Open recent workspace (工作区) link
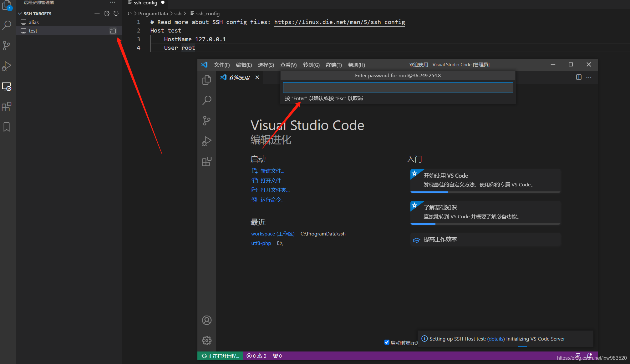Screen dimensions: 630x364 [x=273, y=234]
